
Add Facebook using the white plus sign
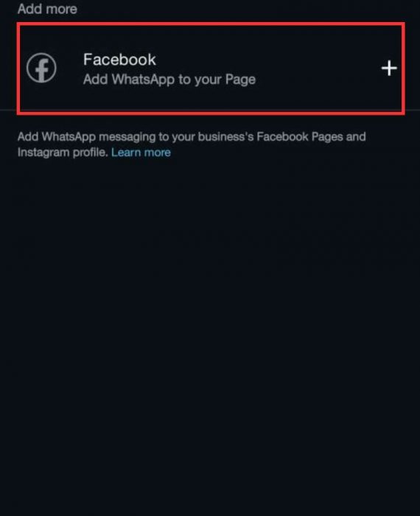tap(389, 68)
